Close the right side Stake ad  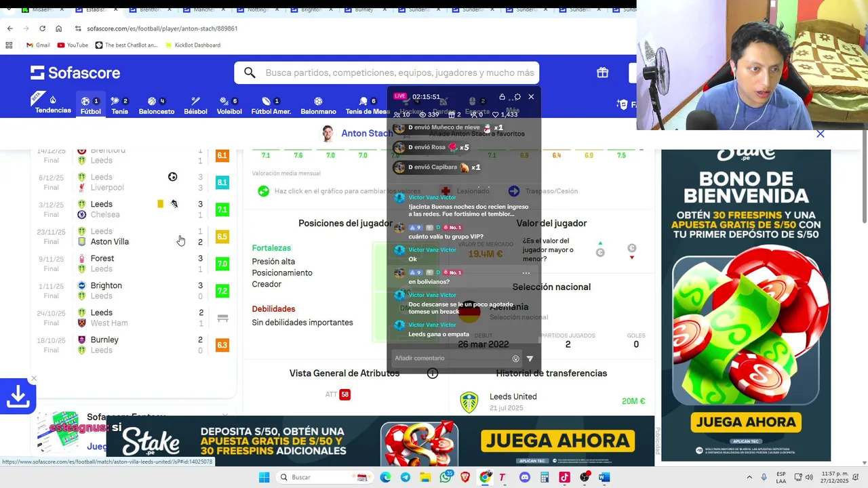pyautogui.click(x=821, y=134)
